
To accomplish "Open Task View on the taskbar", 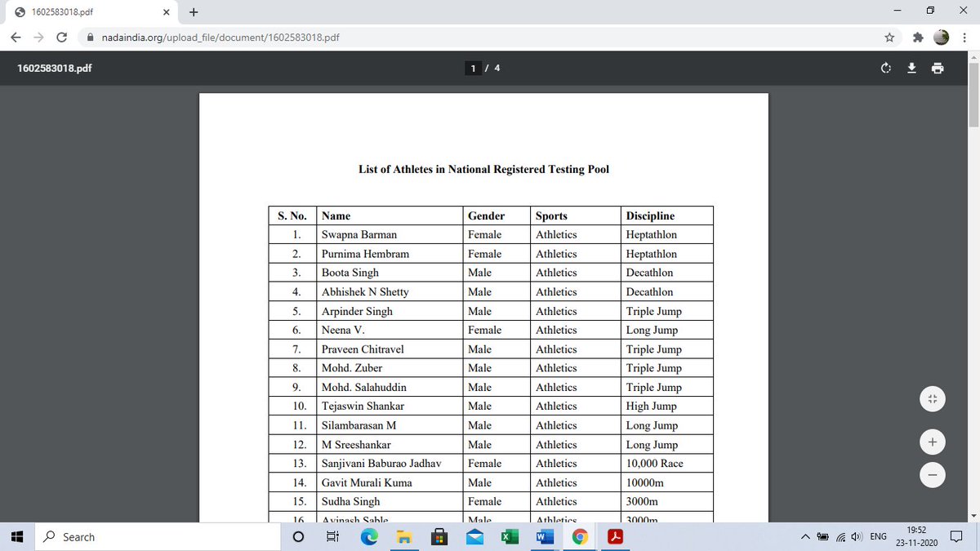I will tap(332, 536).
